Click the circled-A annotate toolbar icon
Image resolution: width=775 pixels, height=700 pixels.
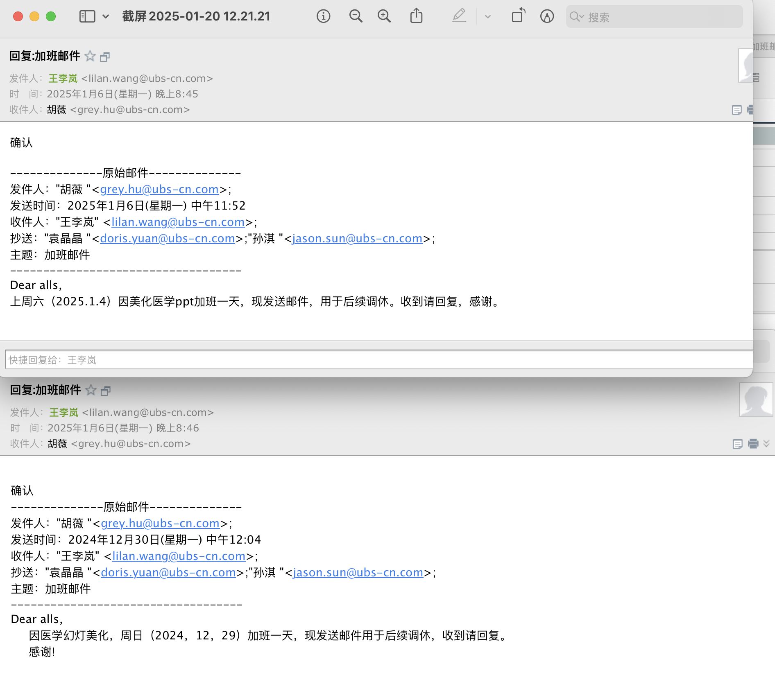547,16
